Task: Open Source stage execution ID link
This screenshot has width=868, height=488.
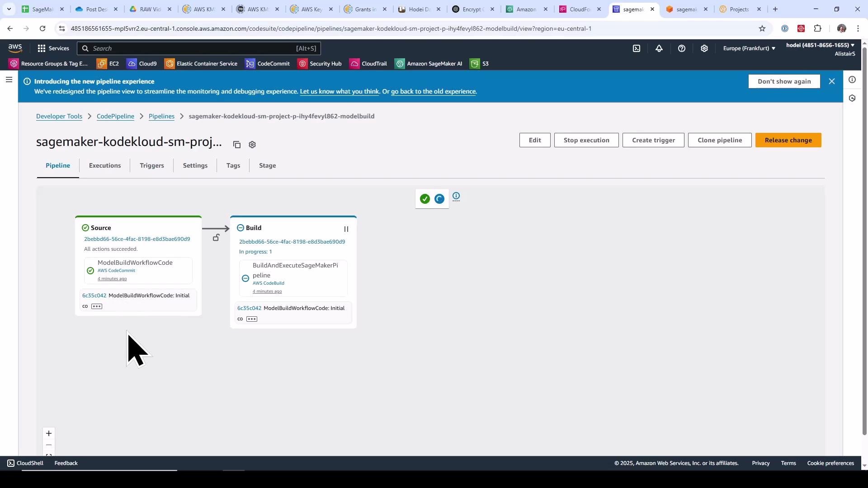Action: [137, 239]
